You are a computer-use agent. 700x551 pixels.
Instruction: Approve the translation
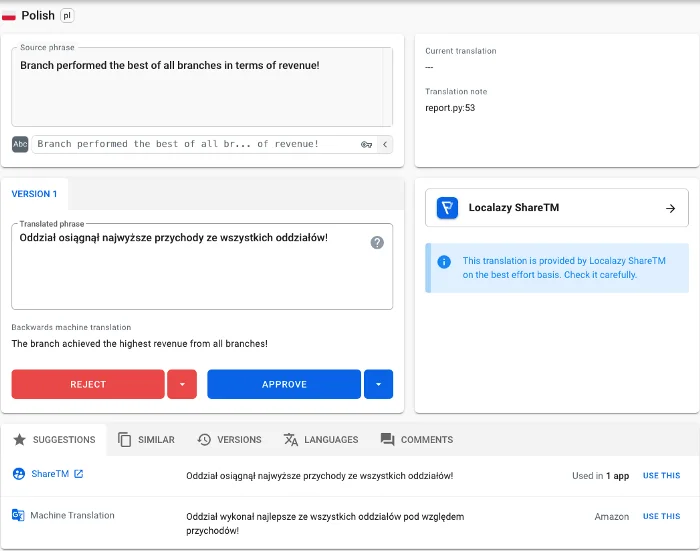point(284,384)
